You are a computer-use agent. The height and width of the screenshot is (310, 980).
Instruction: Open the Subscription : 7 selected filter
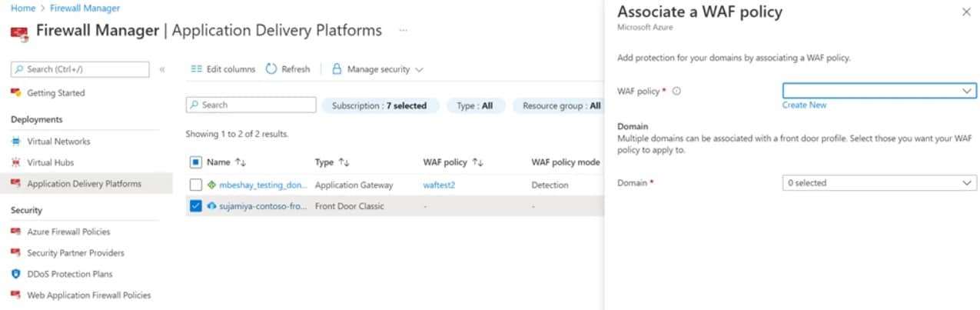tap(380, 105)
